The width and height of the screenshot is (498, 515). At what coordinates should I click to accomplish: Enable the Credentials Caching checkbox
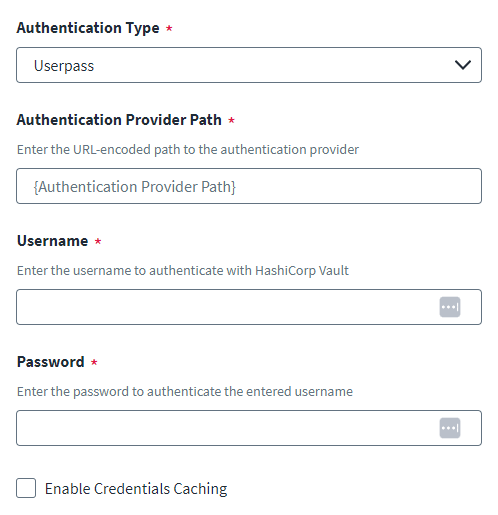pos(26,488)
